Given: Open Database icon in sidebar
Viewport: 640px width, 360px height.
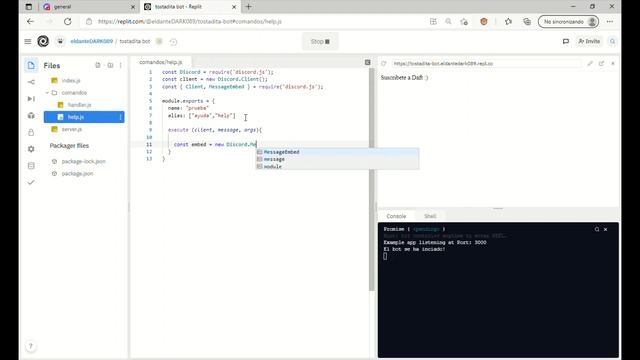Looking at the screenshot, I should tap(31, 166).
